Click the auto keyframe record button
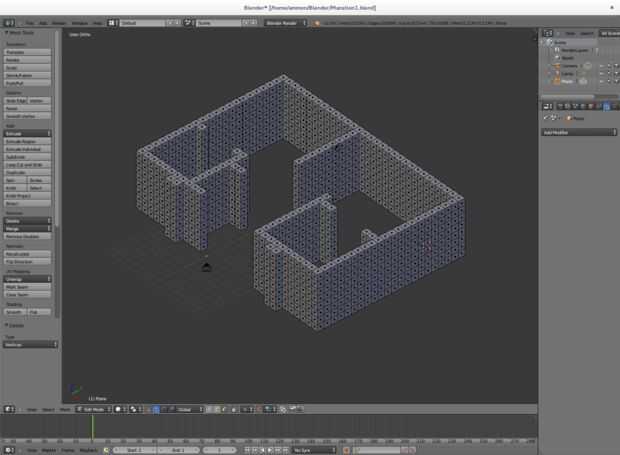 346,450
